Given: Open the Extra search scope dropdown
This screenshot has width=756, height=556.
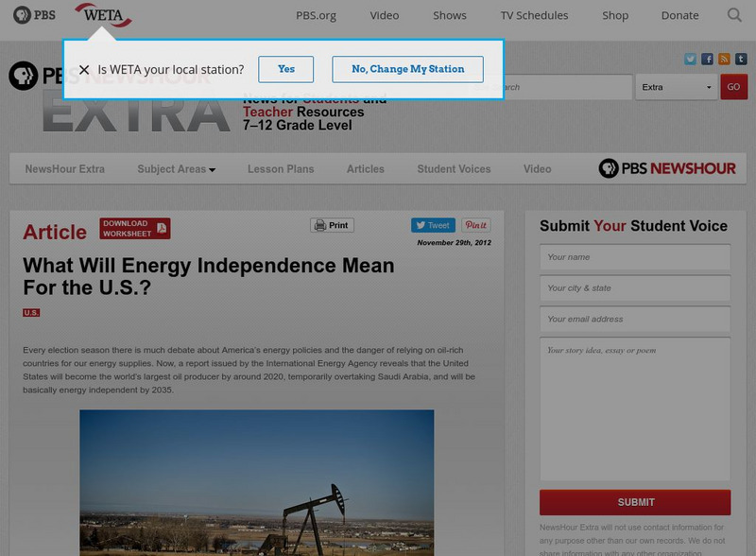Looking at the screenshot, I should (674, 86).
